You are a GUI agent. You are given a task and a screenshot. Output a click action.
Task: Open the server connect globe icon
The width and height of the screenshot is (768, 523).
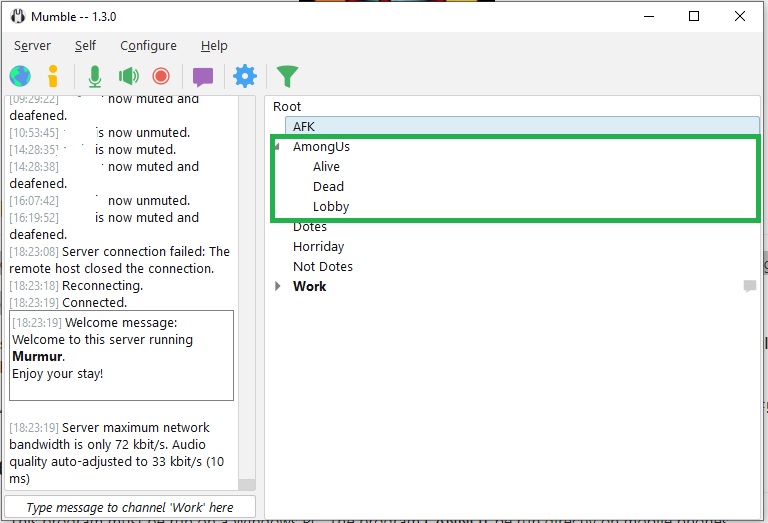click(20, 76)
